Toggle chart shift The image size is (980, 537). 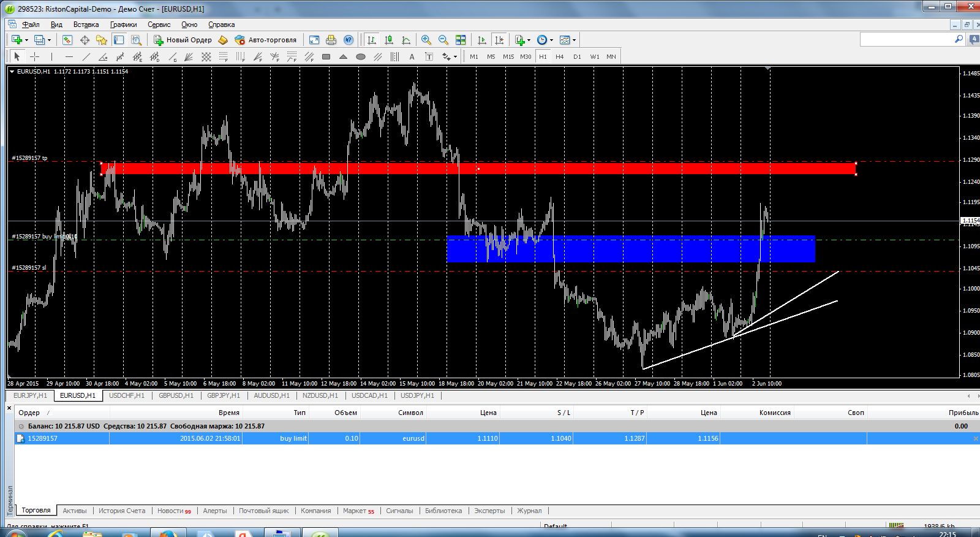point(499,40)
